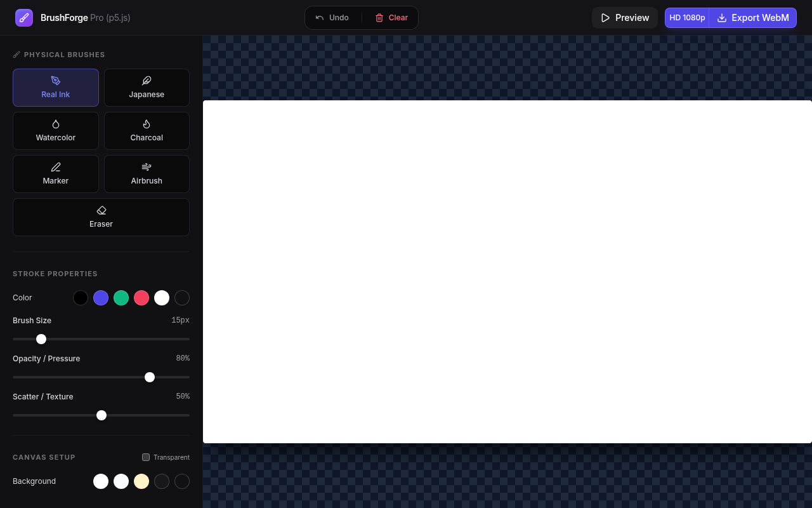Image resolution: width=812 pixels, height=508 pixels.
Task: Activate the Airbrush tool
Action: [147, 174]
